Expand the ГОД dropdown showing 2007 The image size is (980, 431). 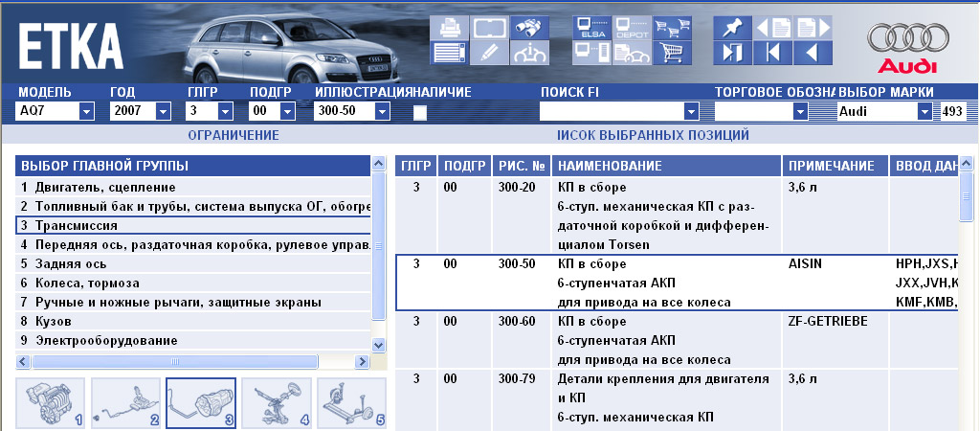click(x=167, y=111)
